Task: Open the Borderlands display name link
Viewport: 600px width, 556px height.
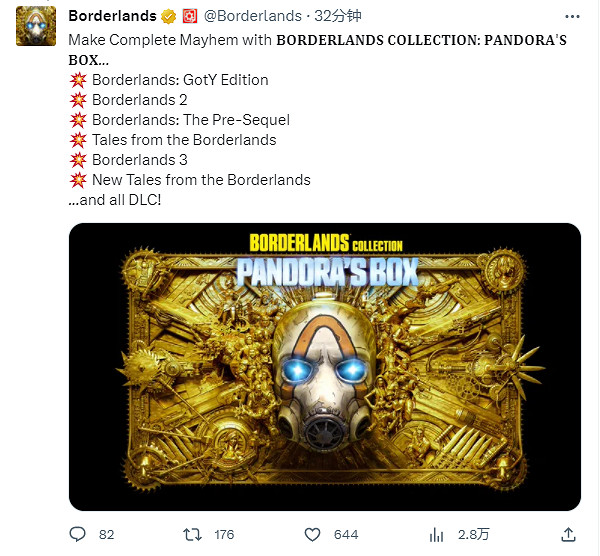Action: 112,16
